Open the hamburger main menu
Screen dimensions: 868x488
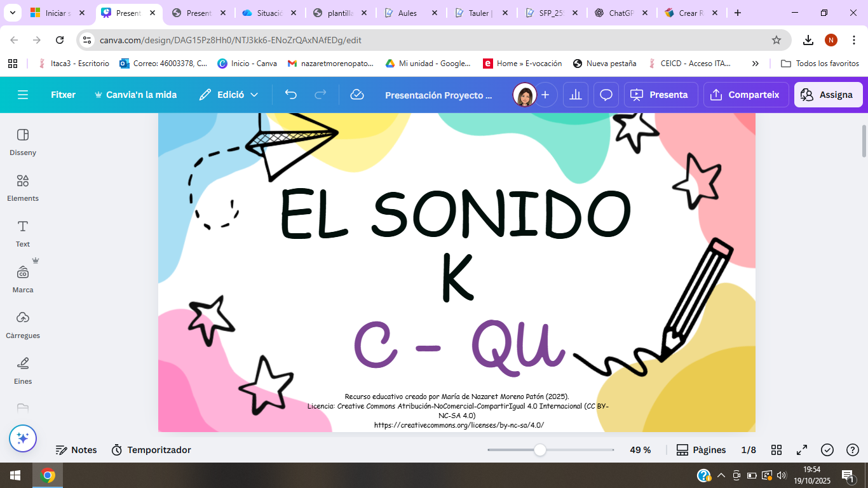[x=23, y=95]
